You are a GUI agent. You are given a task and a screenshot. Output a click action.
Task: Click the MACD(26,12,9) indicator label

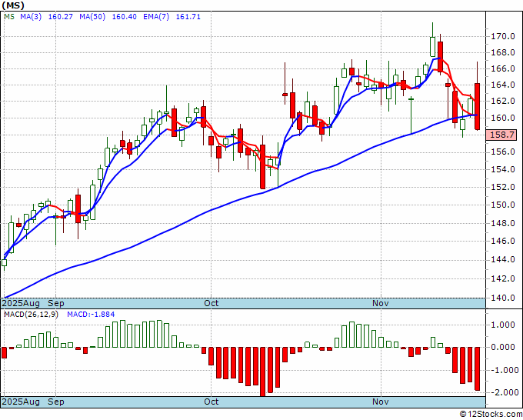(x=31, y=315)
